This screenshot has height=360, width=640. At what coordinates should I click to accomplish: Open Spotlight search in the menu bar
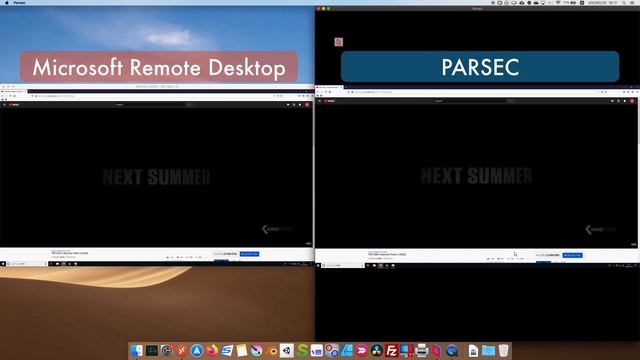(624, 2)
